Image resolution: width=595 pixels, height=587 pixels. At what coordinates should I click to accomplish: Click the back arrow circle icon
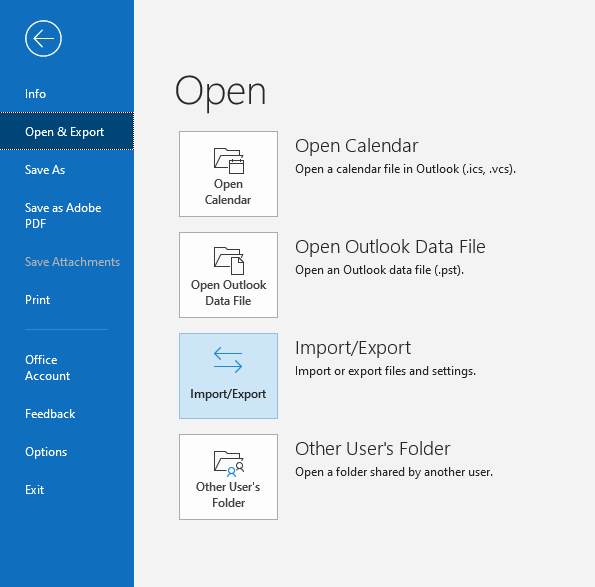(x=43, y=39)
